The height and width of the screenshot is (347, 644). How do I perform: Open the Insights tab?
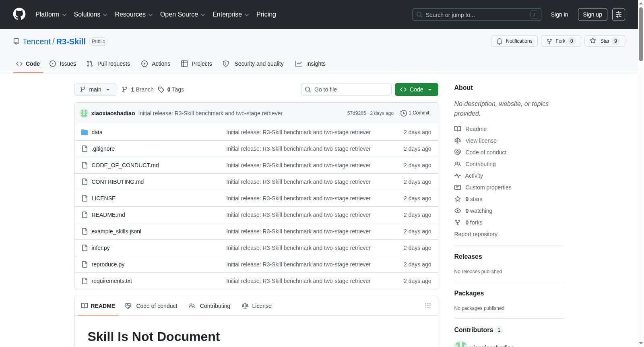pyautogui.click(x=310, y=64)
